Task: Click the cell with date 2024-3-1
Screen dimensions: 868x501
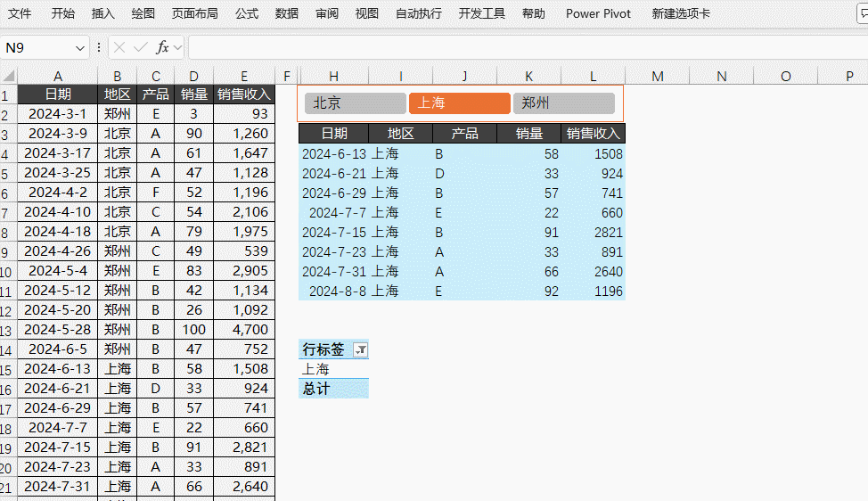Action: 58,114
